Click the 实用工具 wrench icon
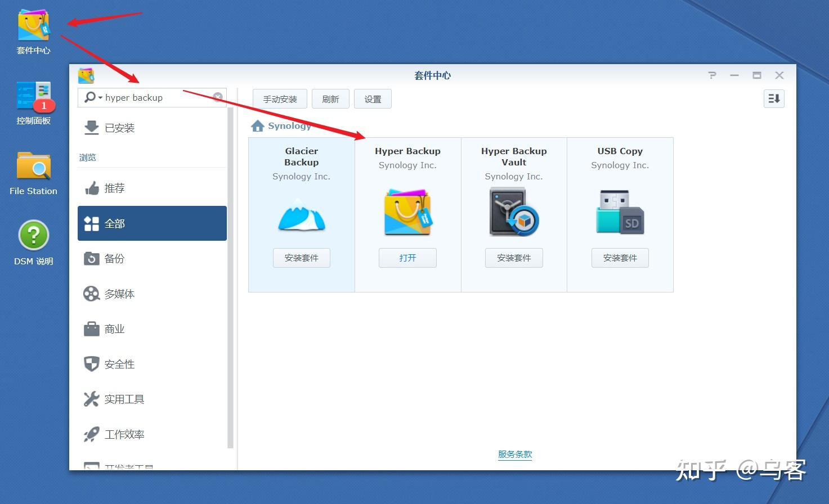The height and width of the screenshot is (504, 829). coord(92,399)
